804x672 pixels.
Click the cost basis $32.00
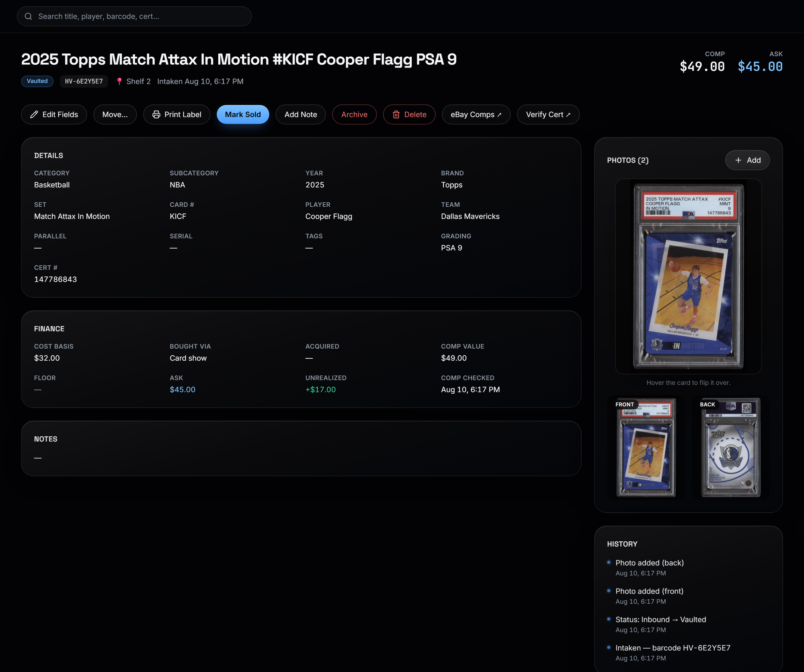(x=47, y=358)
